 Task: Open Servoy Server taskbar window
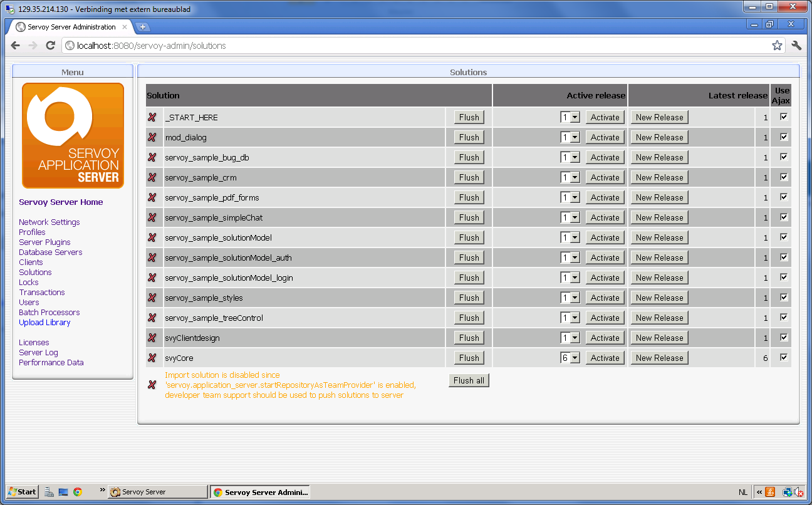pyautogui.click(x=157, y=492)
